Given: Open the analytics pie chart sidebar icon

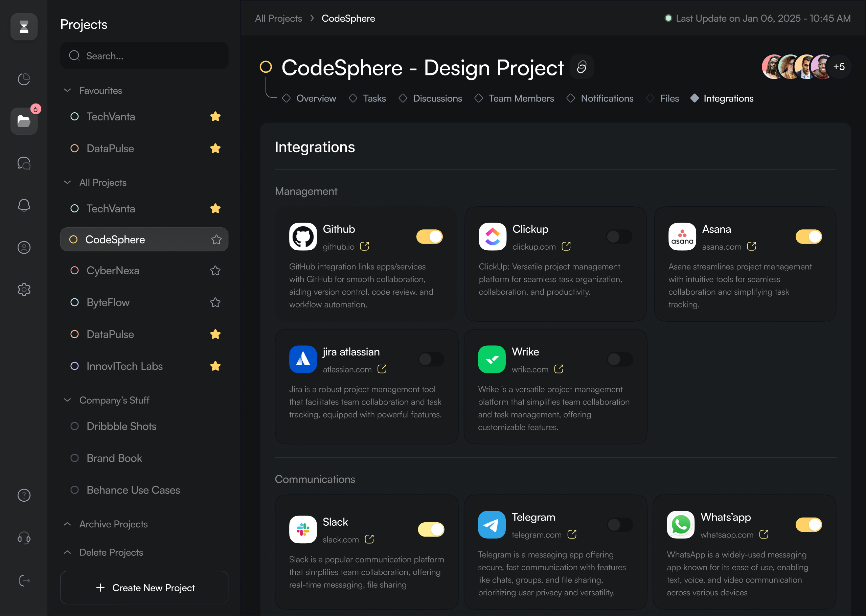Looking at the screenshot, I should coord(24,79).
